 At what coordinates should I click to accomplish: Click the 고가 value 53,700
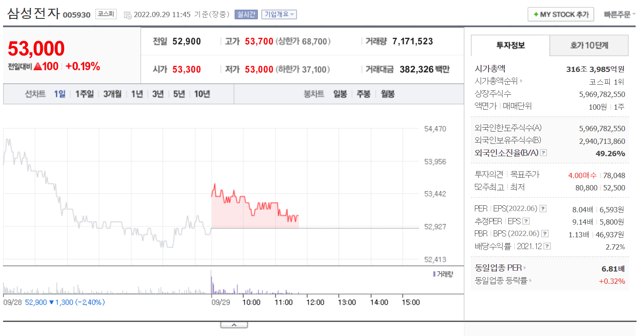259,42
